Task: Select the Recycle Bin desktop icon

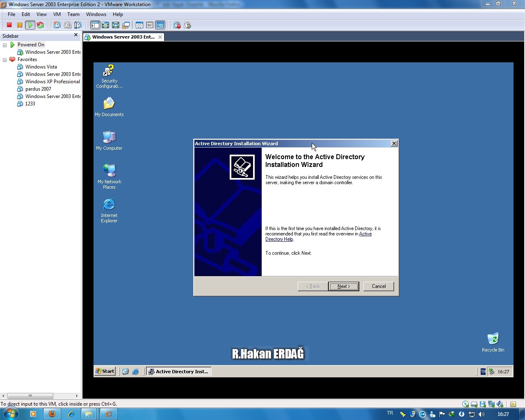Action: click(493, 342)
